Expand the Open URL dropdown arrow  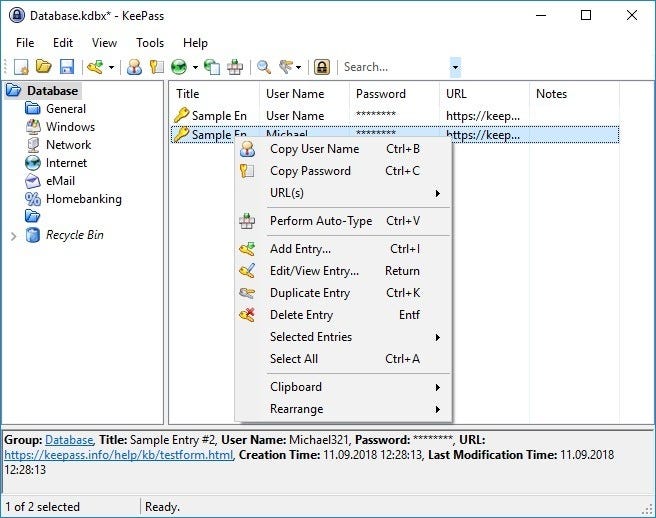[195, 67]
